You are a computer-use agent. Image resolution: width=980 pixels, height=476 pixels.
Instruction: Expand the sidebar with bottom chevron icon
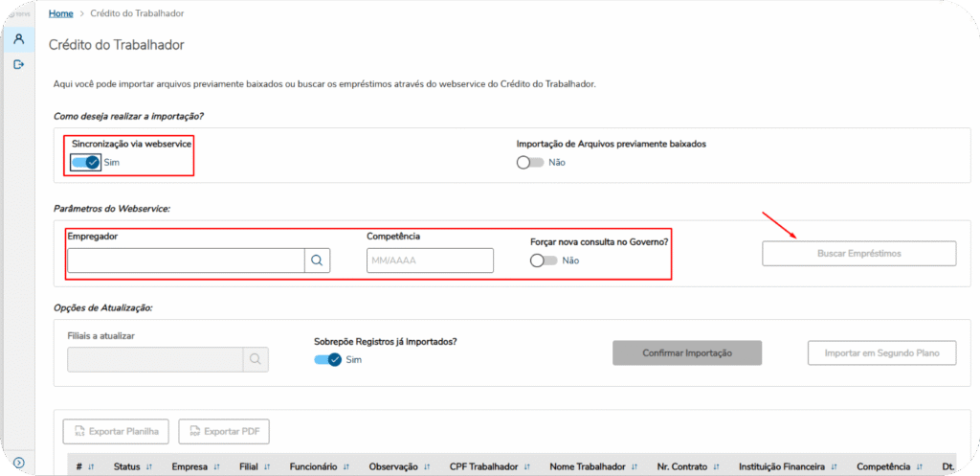coord(19,463)
